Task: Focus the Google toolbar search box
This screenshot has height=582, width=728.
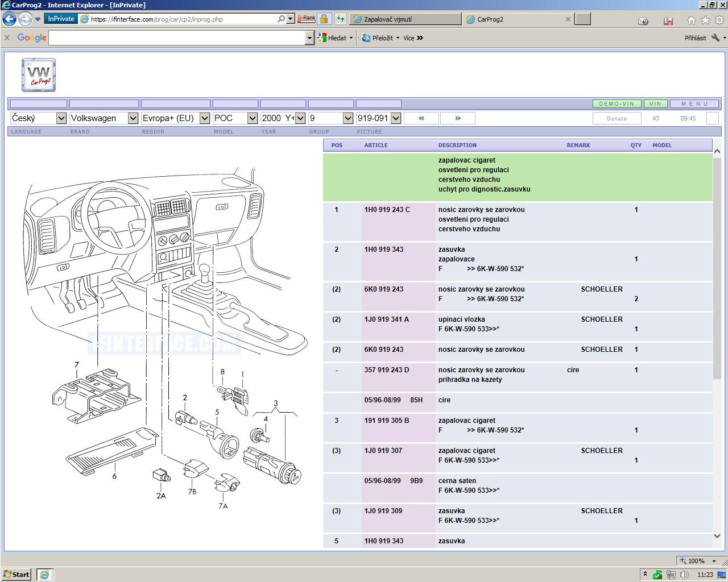Action: pos(177,38)
